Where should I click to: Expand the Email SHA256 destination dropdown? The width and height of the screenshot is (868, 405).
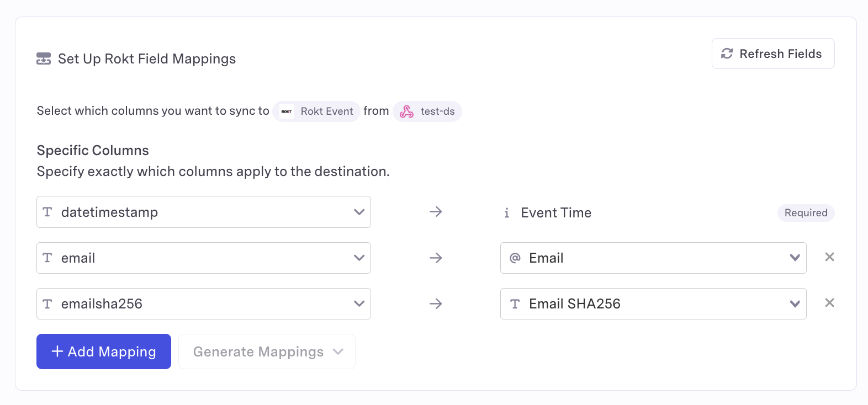coord(653,304)
